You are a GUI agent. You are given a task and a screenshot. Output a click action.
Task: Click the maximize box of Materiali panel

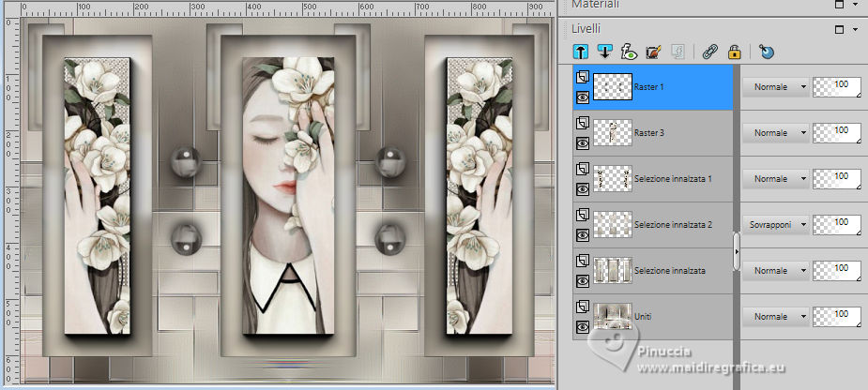click(840, 4)
